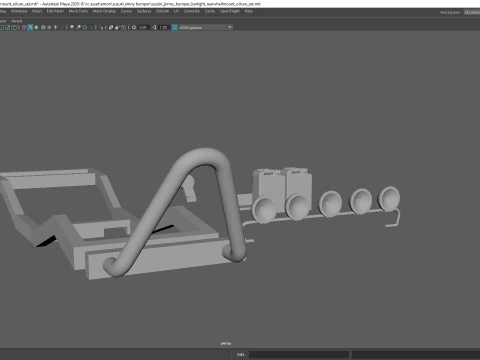Open the Workspace selector dropdown

[472, 12]
